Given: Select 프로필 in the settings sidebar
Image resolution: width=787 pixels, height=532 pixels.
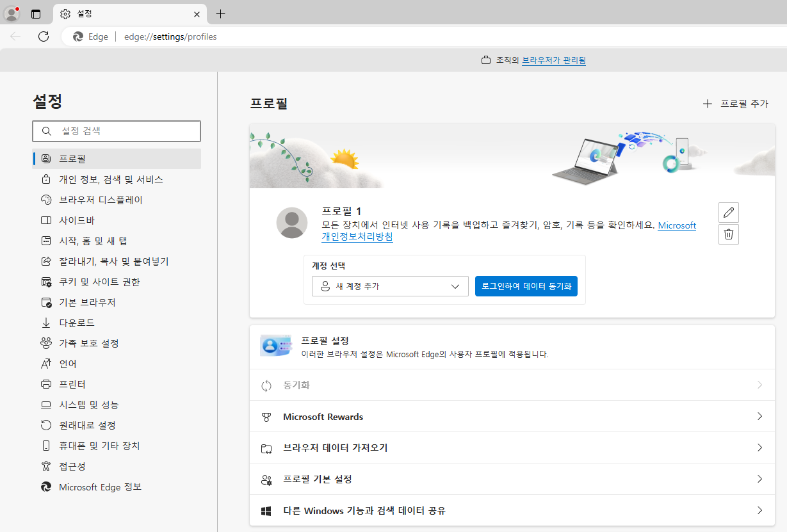Looking at the screenshot, I should coord(117,159).
